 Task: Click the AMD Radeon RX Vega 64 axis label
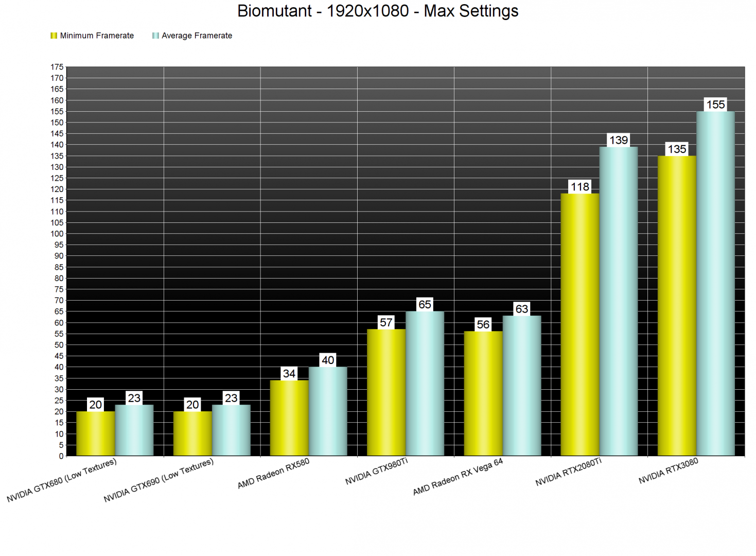click(458, 477)
